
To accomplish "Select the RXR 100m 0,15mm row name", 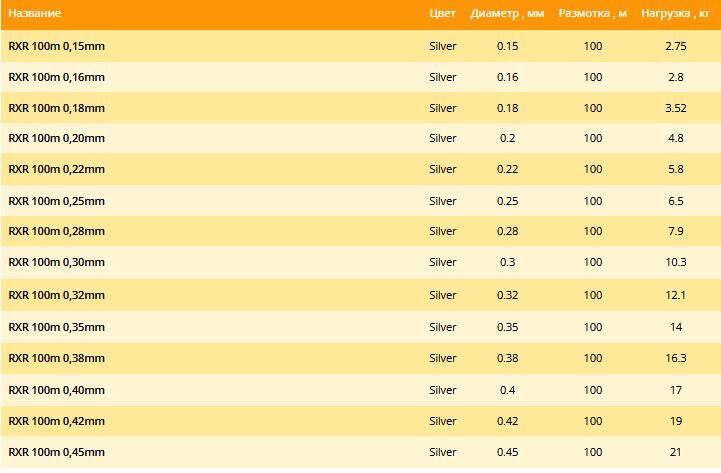I will tap(57, 46).
